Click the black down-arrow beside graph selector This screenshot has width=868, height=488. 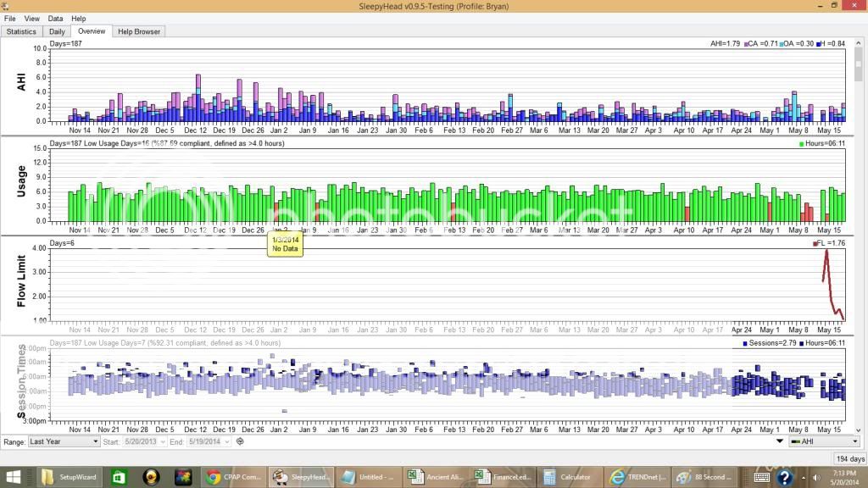click(x=780, y=441)
